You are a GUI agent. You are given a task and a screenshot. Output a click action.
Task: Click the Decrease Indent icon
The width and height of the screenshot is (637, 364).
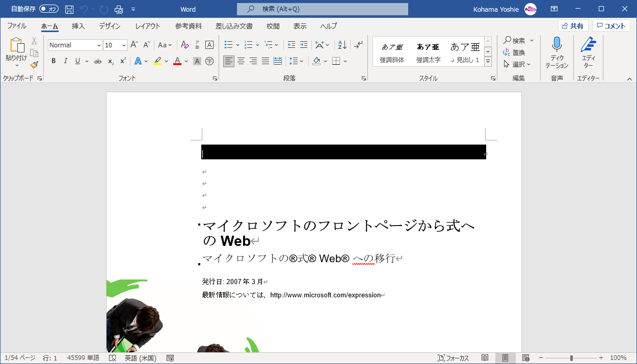[291, 45]
